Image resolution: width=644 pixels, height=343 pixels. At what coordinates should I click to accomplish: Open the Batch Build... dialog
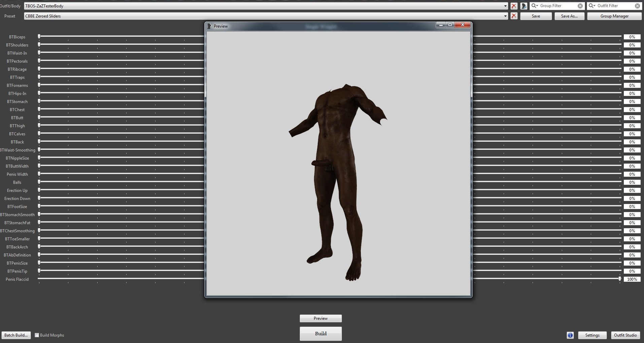pyautogui.click(x=16, y=335)
